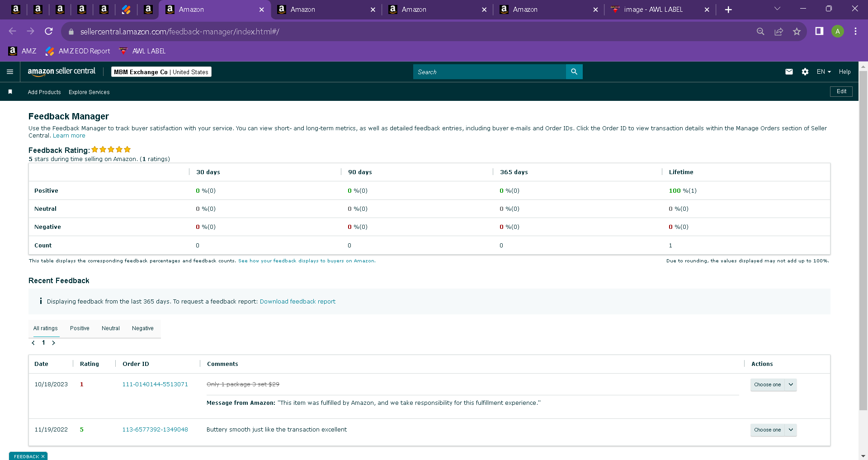Click the Lifetime positive value 100 %(1)
The image size is (868, 460).
[683, 191]
